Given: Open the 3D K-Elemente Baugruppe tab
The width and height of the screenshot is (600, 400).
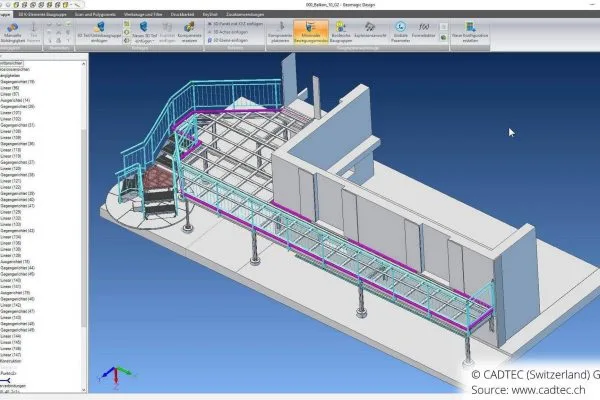Looking at the screenshot, I should point(42,15).
